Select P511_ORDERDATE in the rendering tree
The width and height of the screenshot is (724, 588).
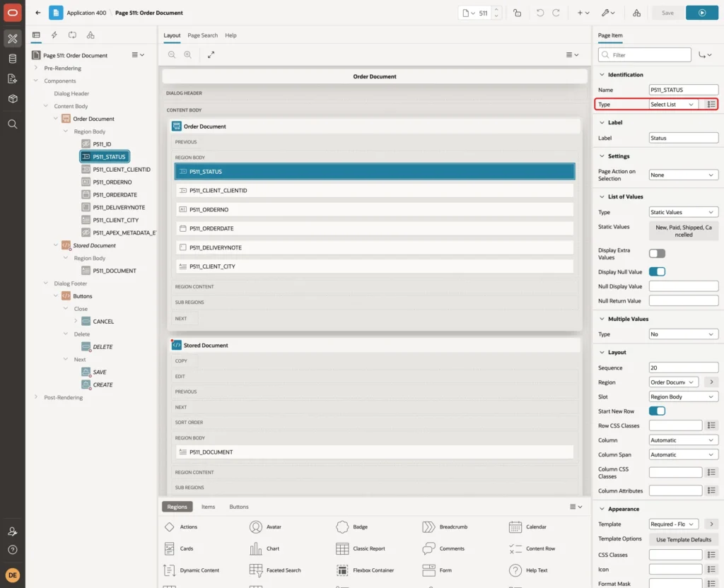click(115, 195)
